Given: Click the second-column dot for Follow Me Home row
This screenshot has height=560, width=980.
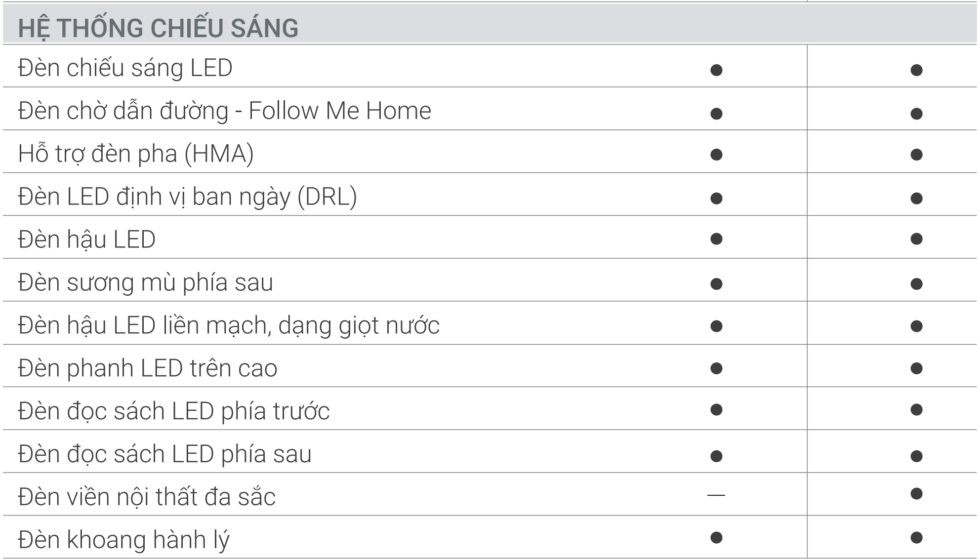Looking at the screenshot, I should [916, 114].
